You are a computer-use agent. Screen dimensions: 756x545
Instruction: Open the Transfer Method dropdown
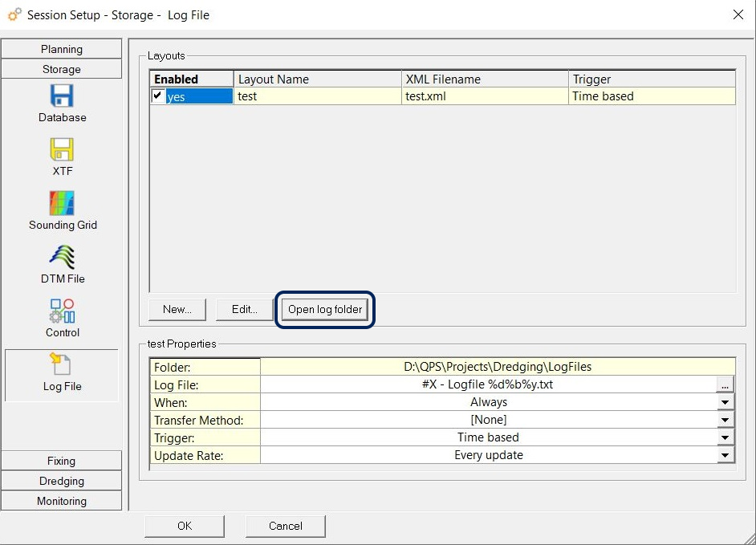(726, 420)
